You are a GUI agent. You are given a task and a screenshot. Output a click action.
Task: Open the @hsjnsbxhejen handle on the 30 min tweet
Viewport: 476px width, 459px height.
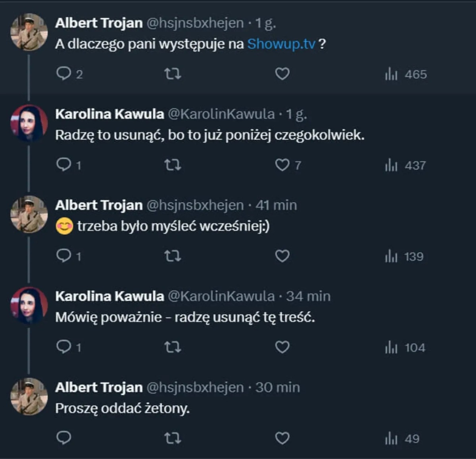(195, 388)
